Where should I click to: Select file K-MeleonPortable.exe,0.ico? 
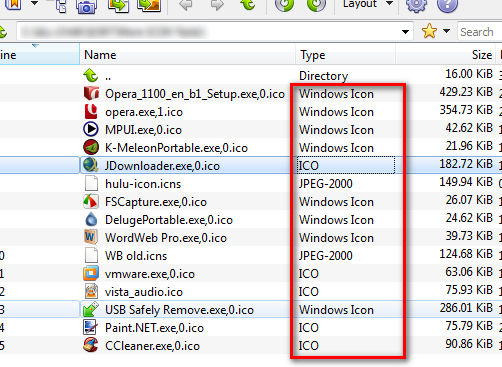[176, 148]
